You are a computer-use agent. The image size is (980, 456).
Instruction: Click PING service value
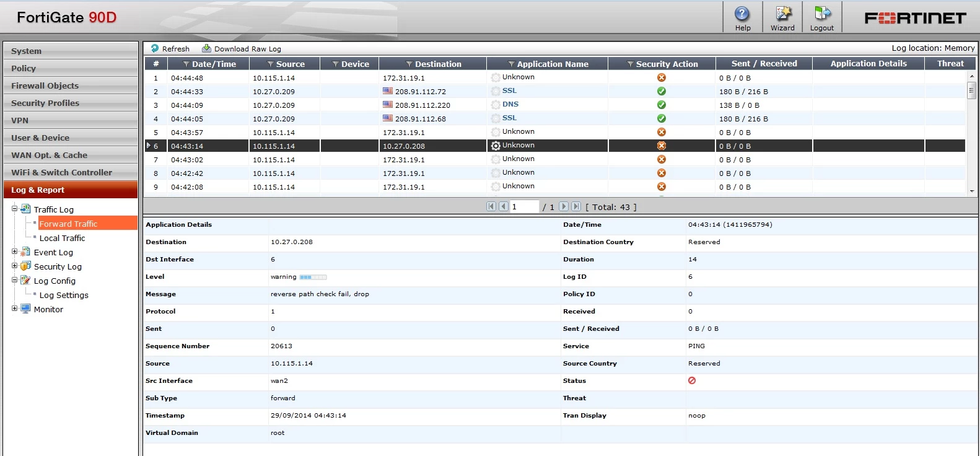coord(696,346)
